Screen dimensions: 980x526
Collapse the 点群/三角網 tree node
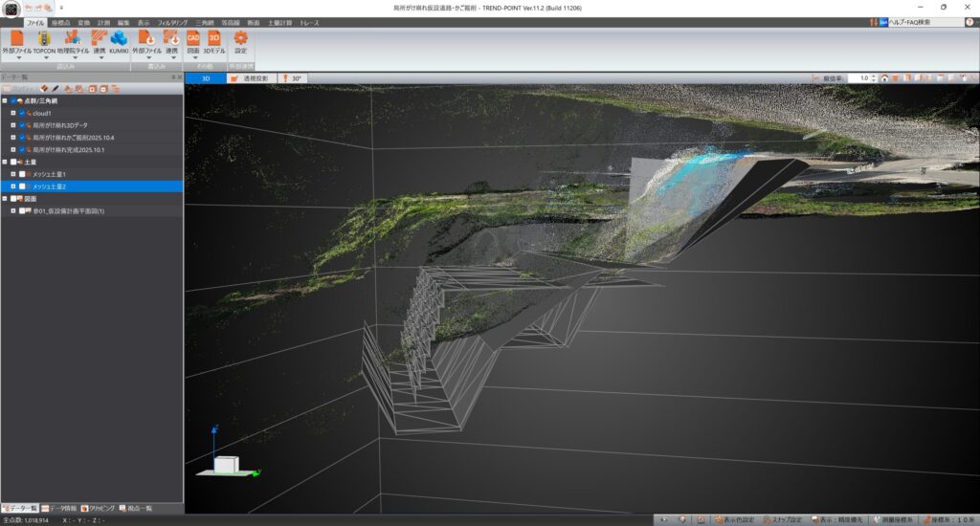coord(5,100)
